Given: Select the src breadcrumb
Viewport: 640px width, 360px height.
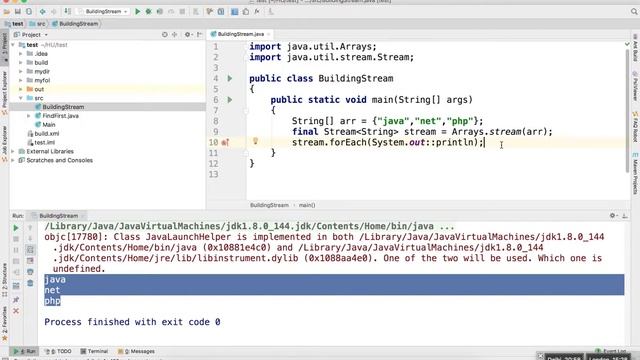Looking at the screenshot, I should point(38,24).
